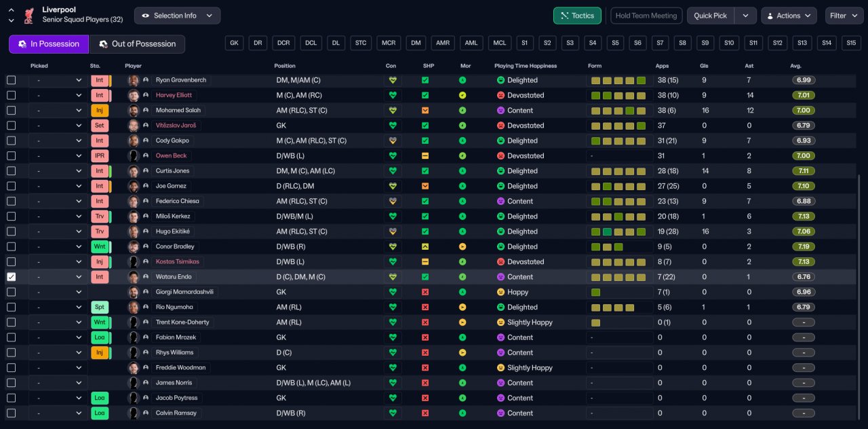Click Ryan Gravenberch's condition heart icon

coord(392,80)
